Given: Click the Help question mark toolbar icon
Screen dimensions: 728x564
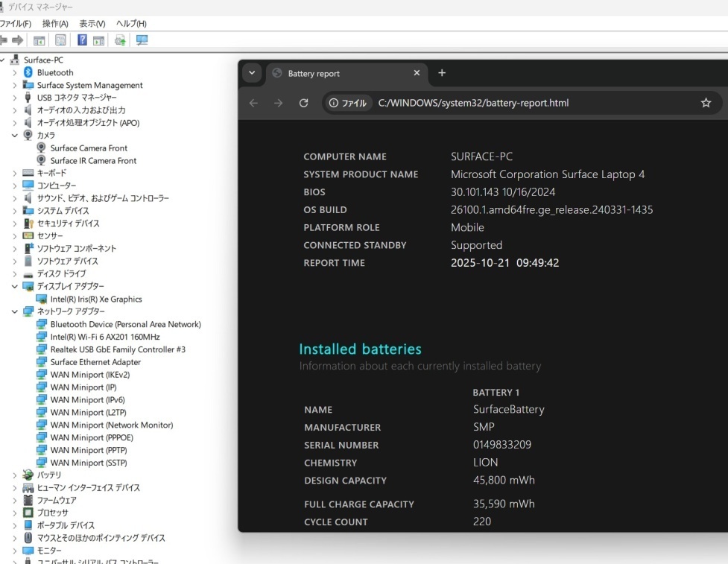Looking at the screenshot, I should click(83, 40).
